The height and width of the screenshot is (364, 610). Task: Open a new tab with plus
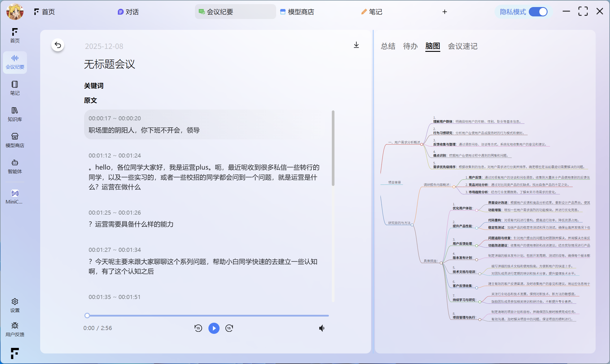444,12
